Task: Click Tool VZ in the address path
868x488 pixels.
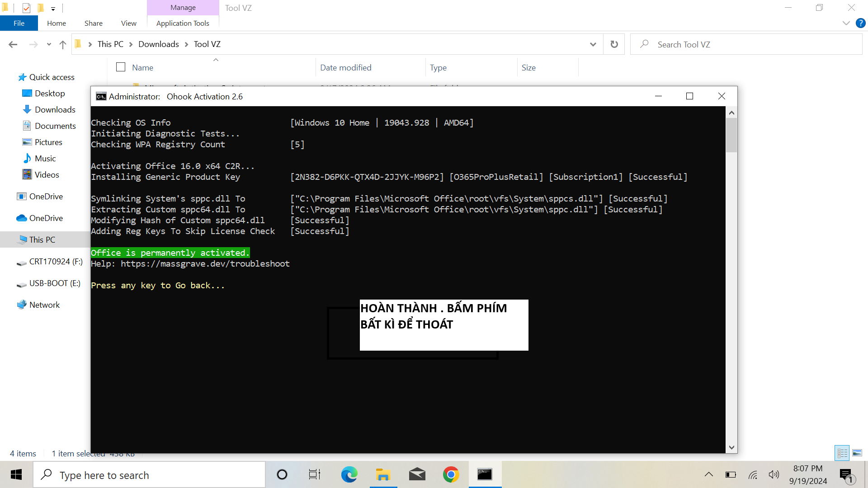Action: [207, 44]
